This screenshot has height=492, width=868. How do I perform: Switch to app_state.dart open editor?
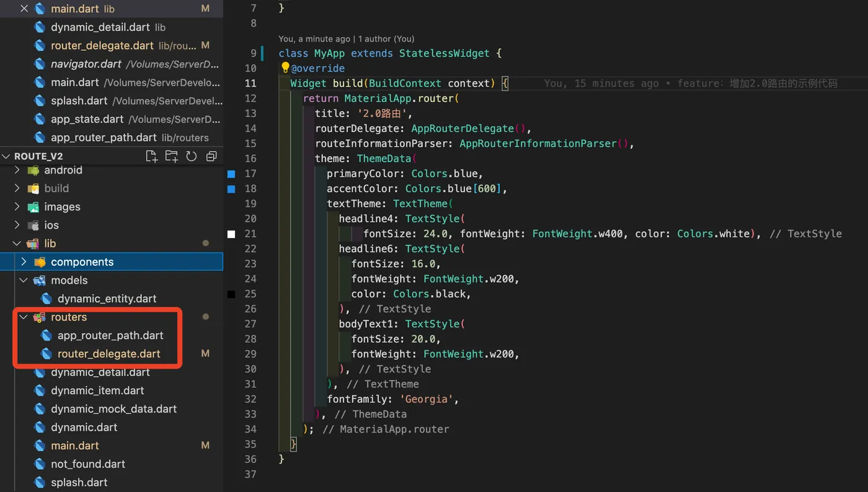(112, 119)
